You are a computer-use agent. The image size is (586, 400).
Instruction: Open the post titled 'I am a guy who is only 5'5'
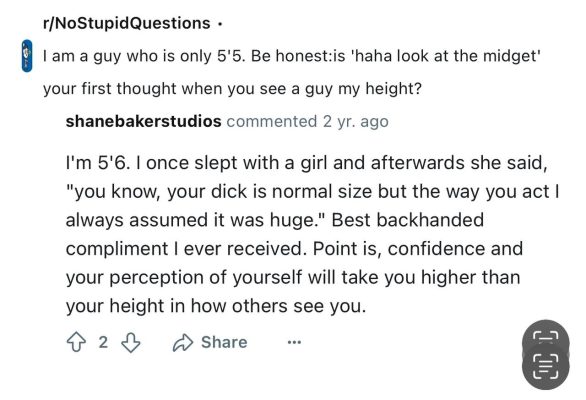292,72
